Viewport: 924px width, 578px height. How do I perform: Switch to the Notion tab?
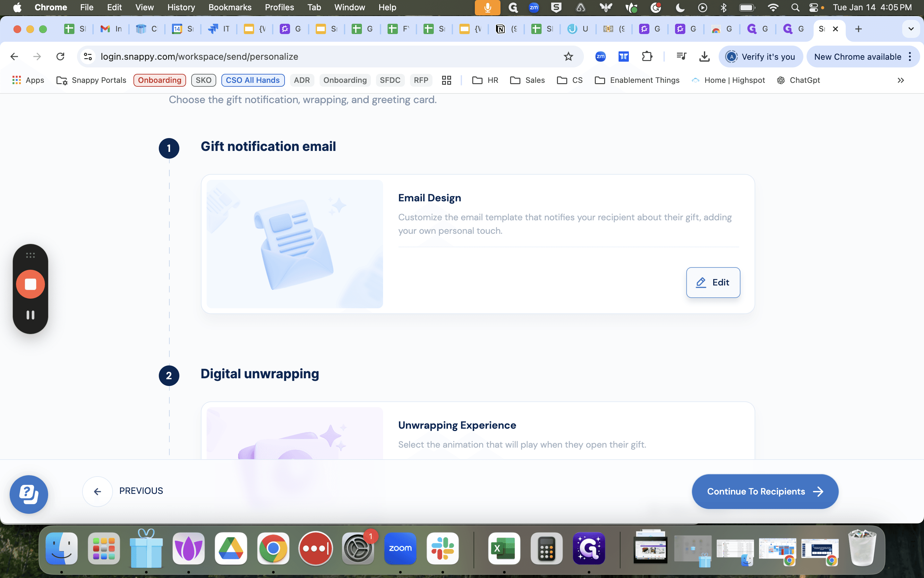(506, 29)
